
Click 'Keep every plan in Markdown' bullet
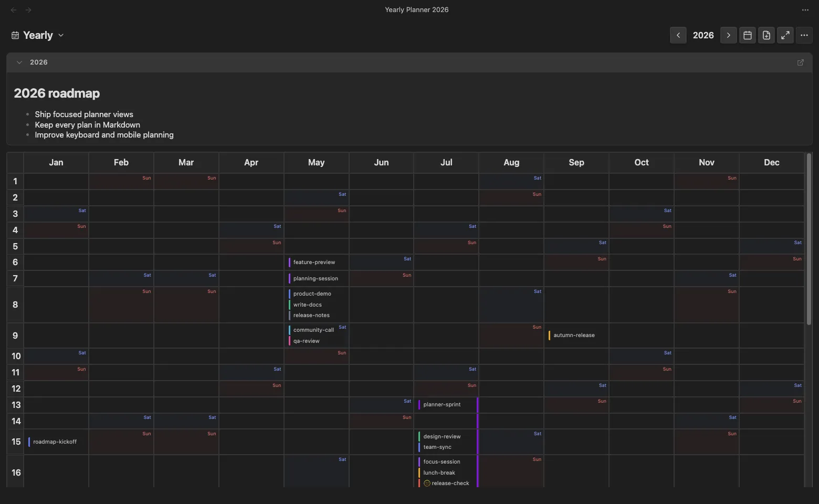88,125
